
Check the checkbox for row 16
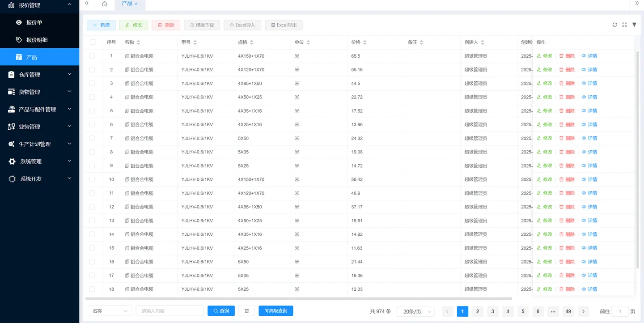point(92,262)
